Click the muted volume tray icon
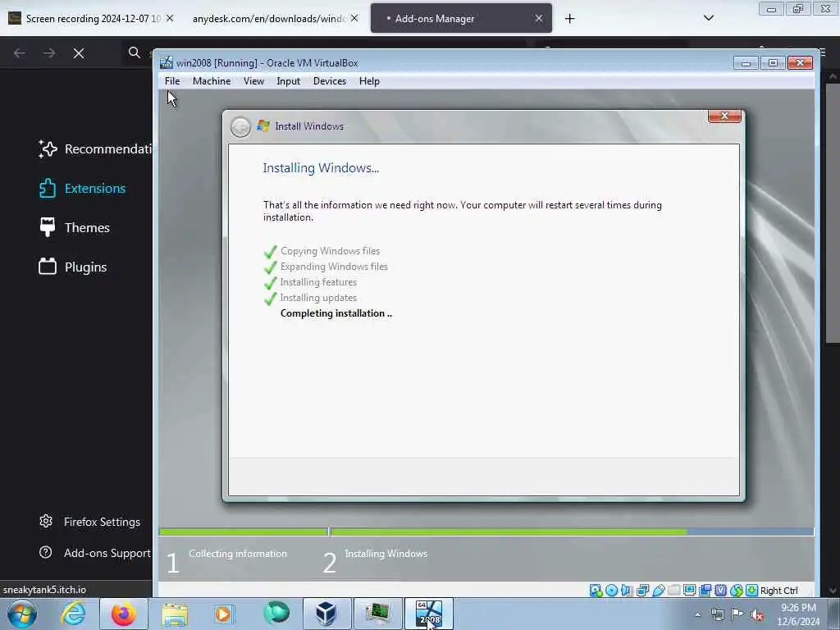Viewport: 840px width, 630px height. point(757,614)
